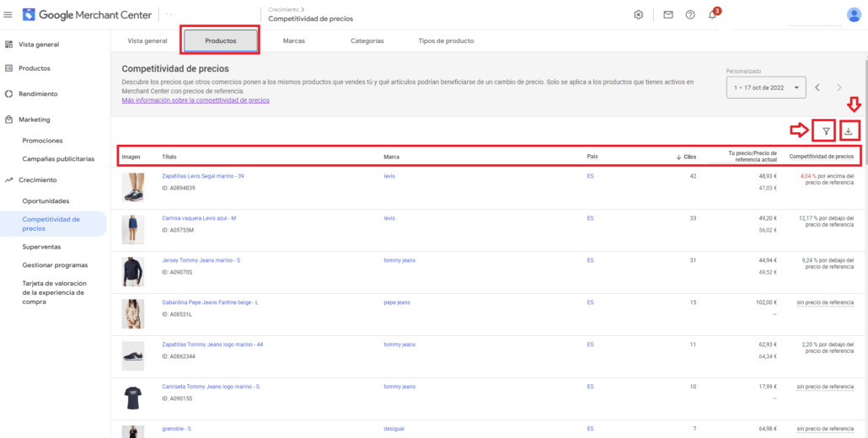Open Tipos de producto tab
Image resolution: width=868 pixels, height=438 pixels.
click(446, 40)
